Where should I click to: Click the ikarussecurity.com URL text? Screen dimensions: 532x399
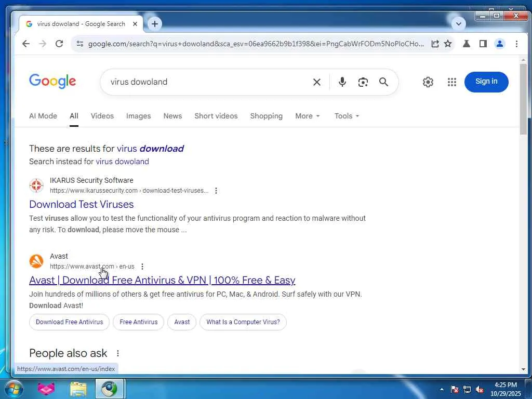129,191
